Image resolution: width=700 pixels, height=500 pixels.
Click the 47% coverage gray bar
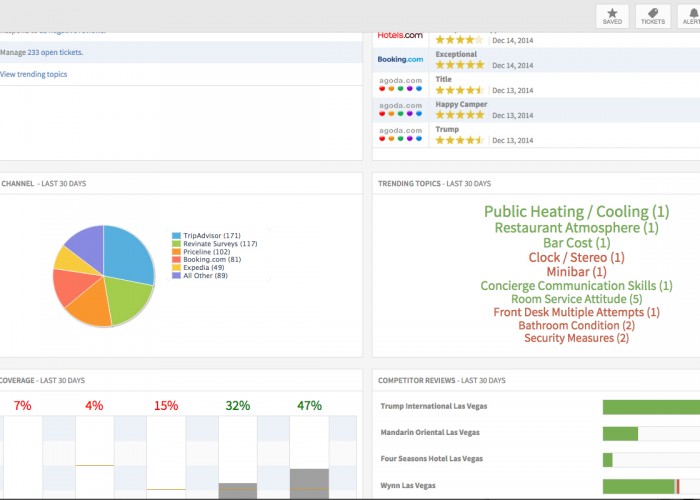coord(309,483)
